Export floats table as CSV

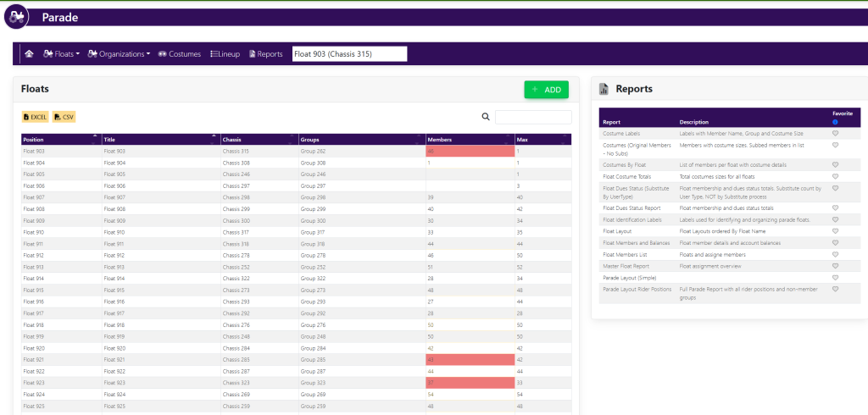(x=64, y=117)
